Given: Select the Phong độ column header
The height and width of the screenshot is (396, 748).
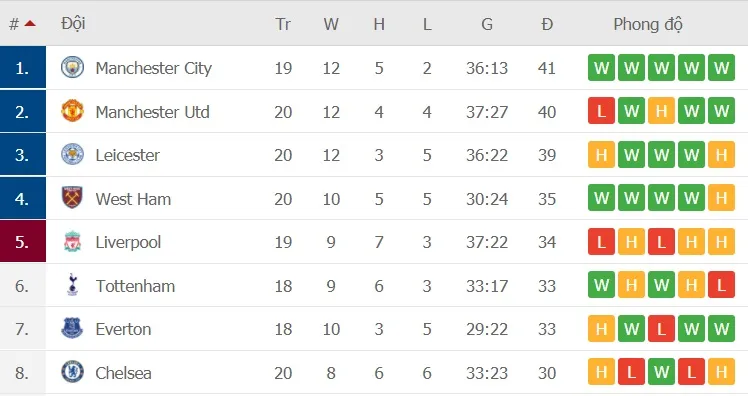Looking at the screenshot, I should 648,24.
